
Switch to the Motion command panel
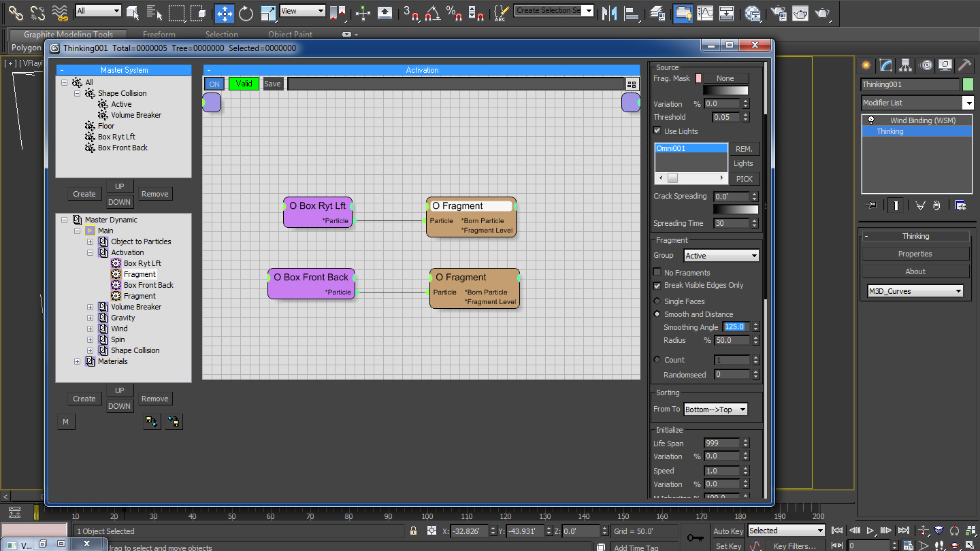coord(926,65)
